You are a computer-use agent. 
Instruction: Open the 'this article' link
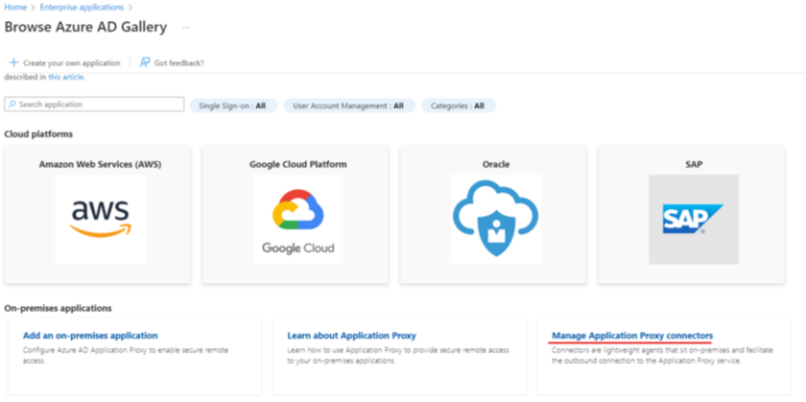pos(66,77)
